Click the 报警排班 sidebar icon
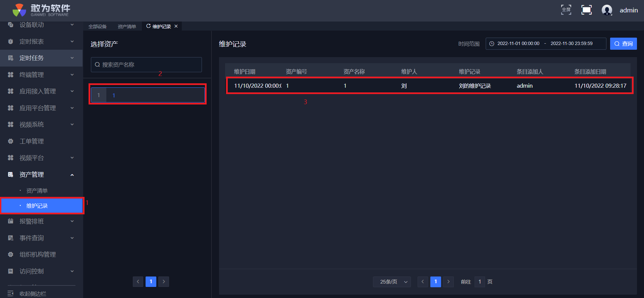Image resolution: width=644 pixels, height=298 pixels. click(11, 221)
